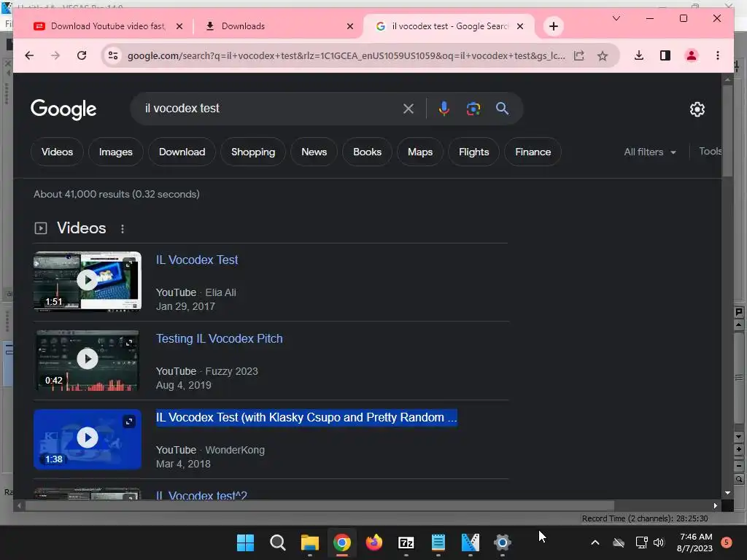Click the URL address bar

pyautogui.click(x=347, y=55)
